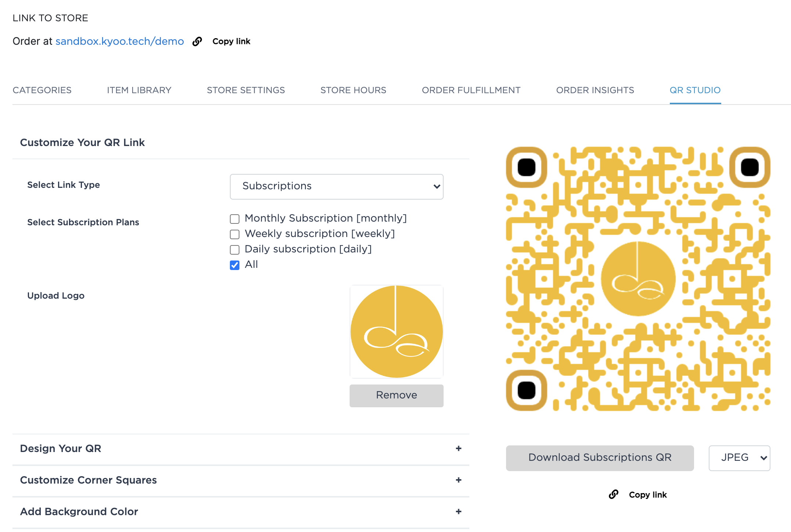The height and width of the screenshot is (532, 791).
Task: Click plus icon on Design Your QR
Action: click(x=458, y=448)
